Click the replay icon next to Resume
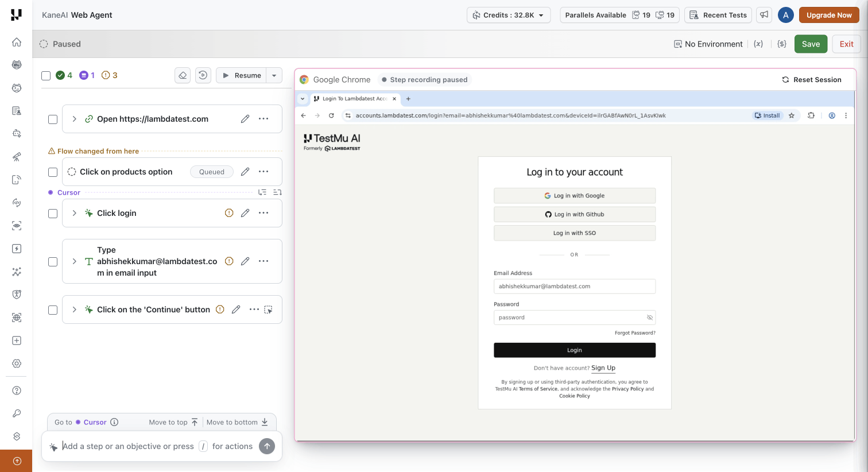Screen dimensions: 868x472 tap(203, 75)
